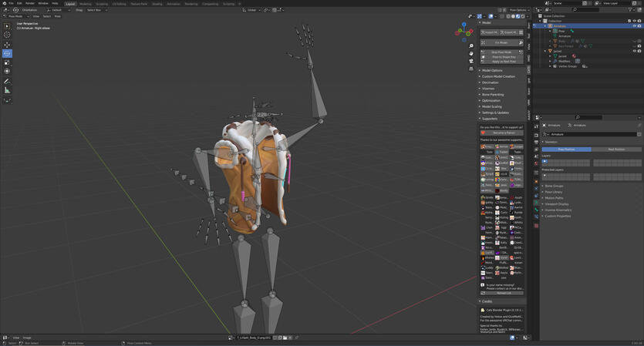
Task: Click the Fix Model button
Action: point(501,42)
